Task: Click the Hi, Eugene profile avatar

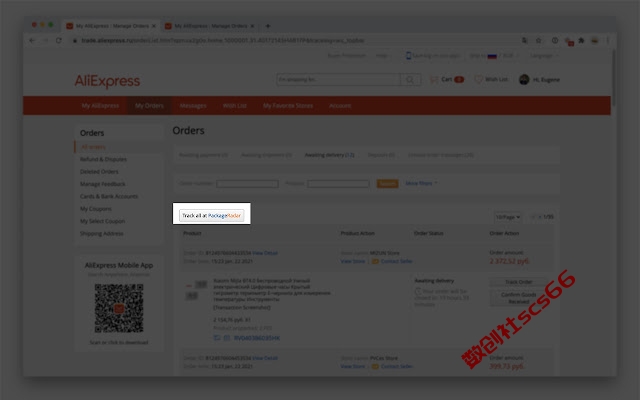Action: [x=524, y=80]
